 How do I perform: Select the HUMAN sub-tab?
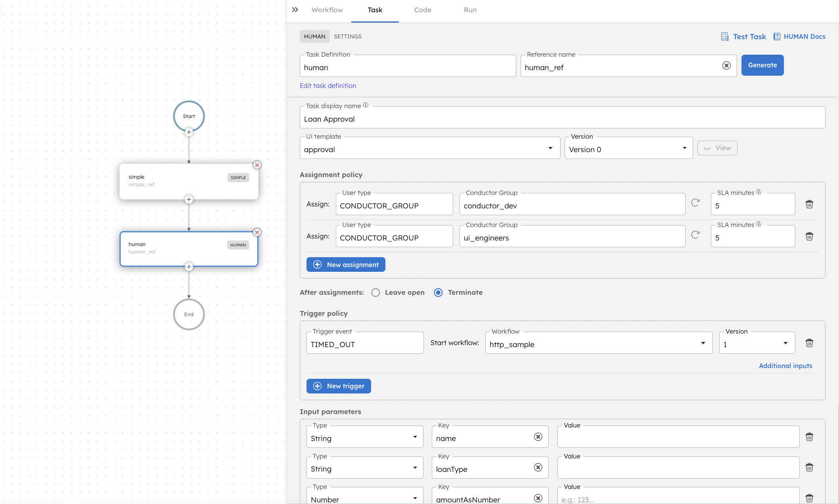[315, 36]
